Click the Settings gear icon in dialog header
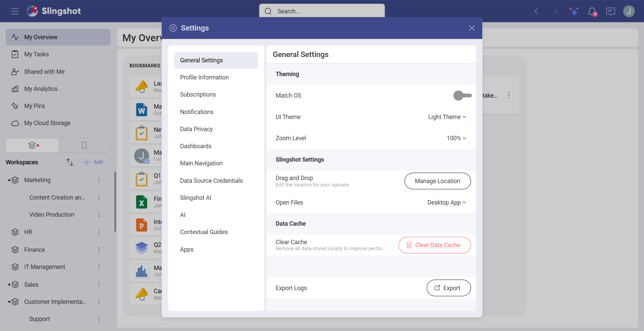This screenshot has width=644, height=331. coord(173,28)
